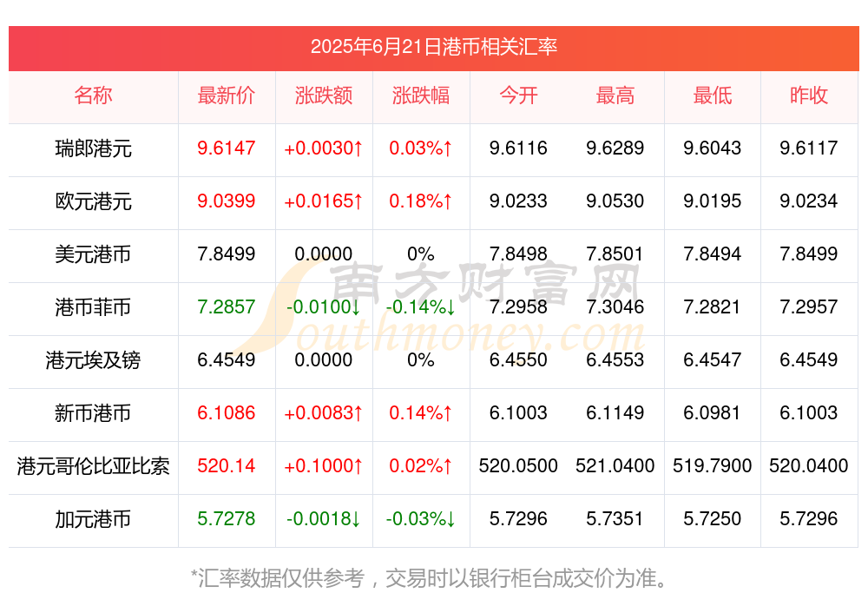Click the 昨收 column header

[809, 96]
